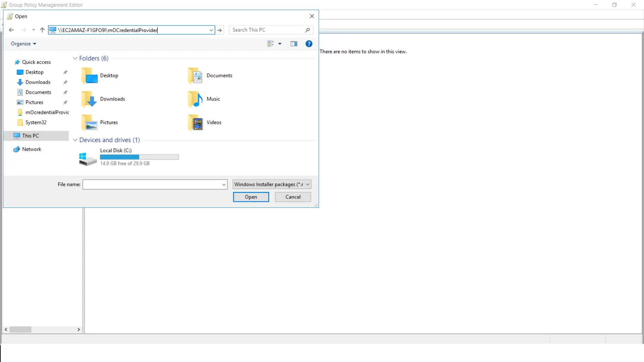Open Help with the question mark icon
The height and width of the screenshot is (362, 644).
[x=309, y=44]
